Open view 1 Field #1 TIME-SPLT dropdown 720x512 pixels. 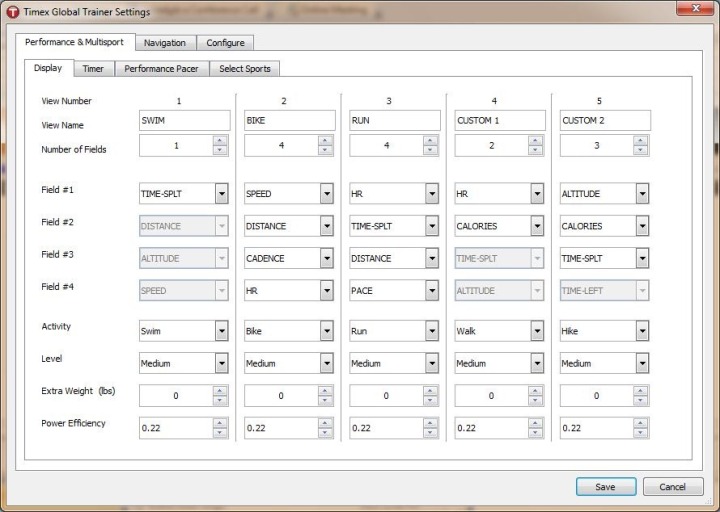(222, 194)
